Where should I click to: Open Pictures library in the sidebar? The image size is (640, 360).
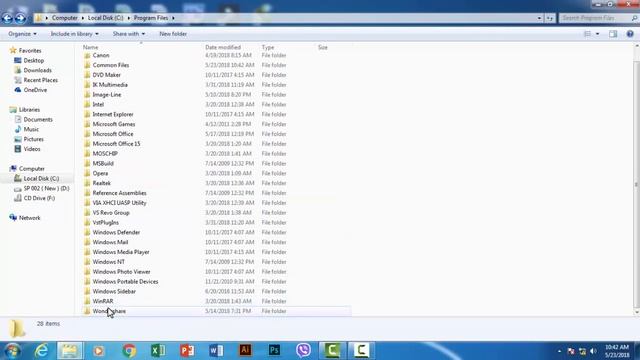pos(33,139)
